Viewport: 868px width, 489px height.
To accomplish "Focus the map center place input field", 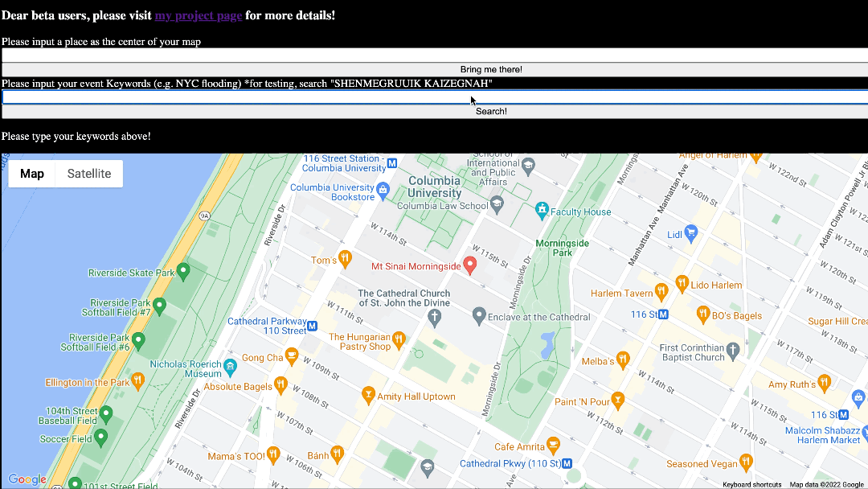I will 435,55.
